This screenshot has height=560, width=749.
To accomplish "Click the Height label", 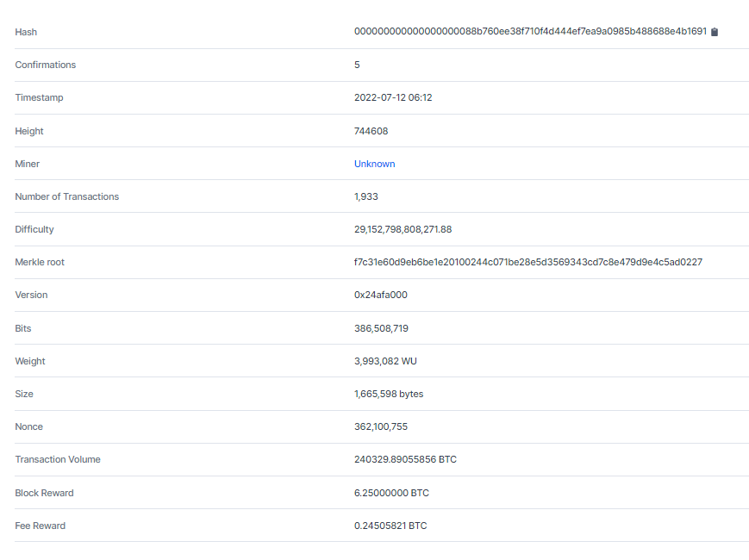I will tap(29, 131).
